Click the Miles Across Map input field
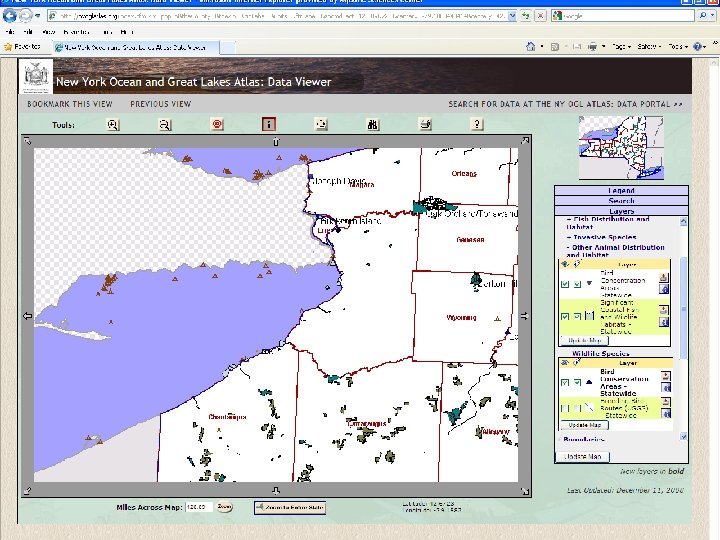 198,507
